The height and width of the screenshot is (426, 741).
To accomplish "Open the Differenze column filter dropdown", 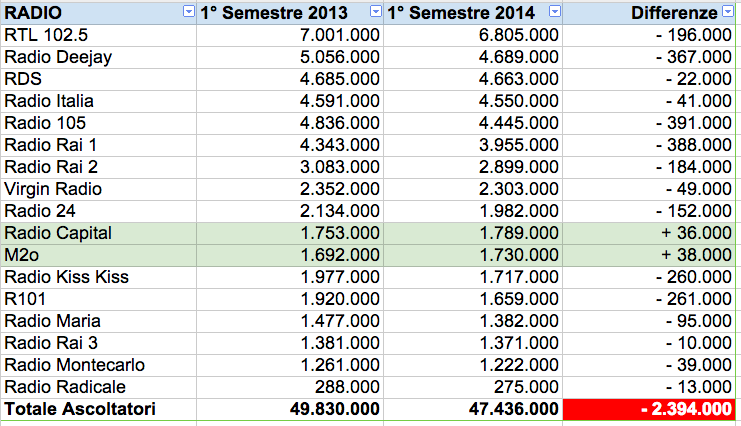I will [728, 12].
